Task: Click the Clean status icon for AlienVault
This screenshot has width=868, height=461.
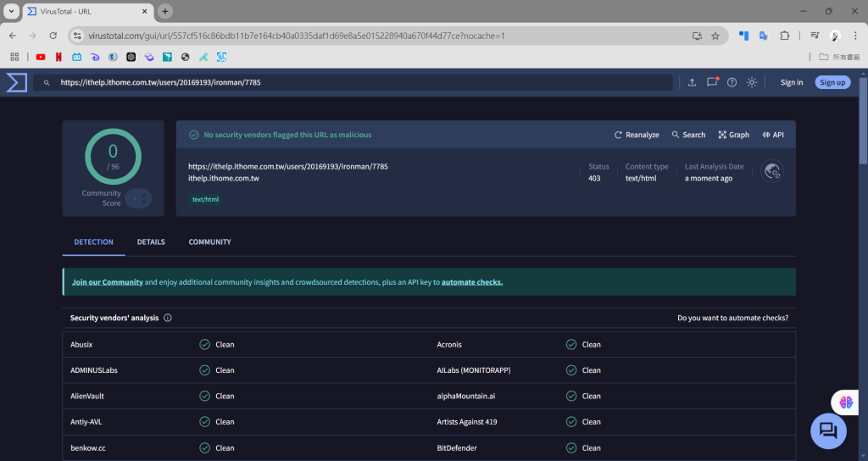Action: click(x=205, y=396)
